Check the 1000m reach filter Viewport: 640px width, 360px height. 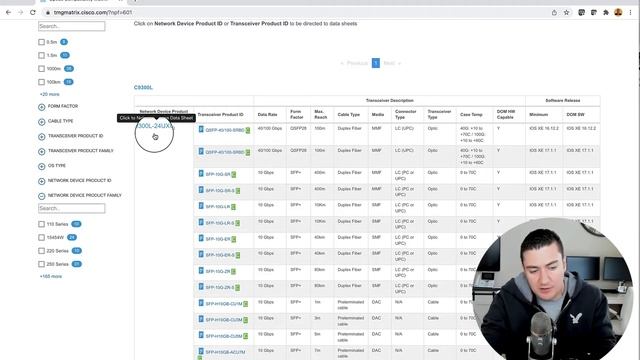click(x=41, y=69)
